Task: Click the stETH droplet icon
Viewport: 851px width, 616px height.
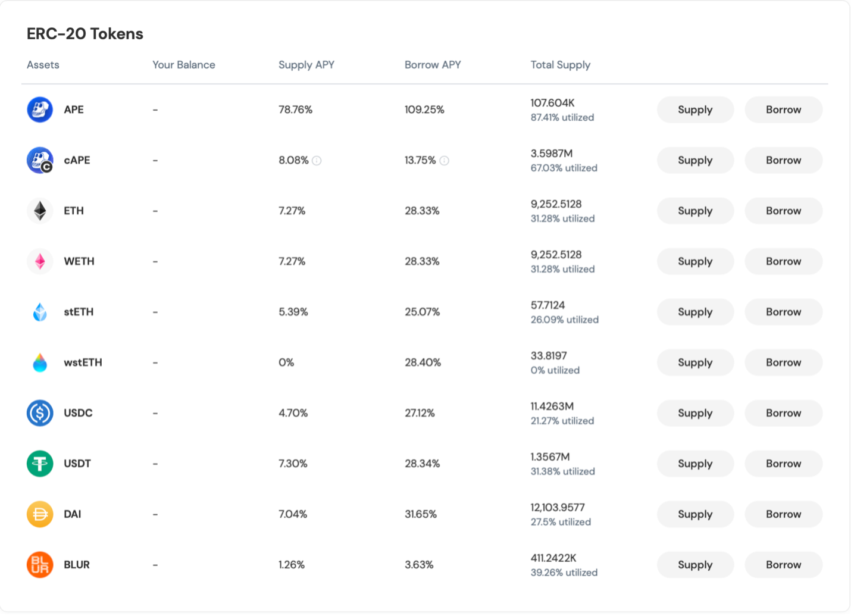Action: pyautogui.click(x=40, y=312)
